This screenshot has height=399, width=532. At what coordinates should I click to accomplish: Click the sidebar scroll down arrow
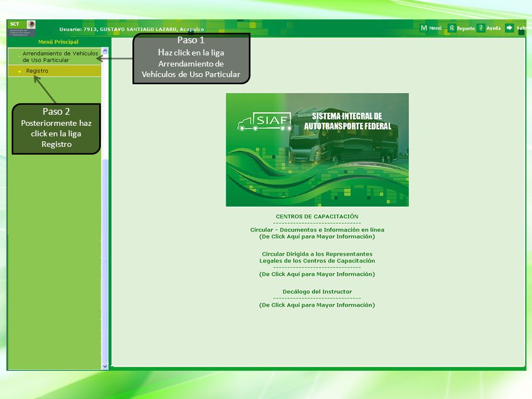[105, 366]
